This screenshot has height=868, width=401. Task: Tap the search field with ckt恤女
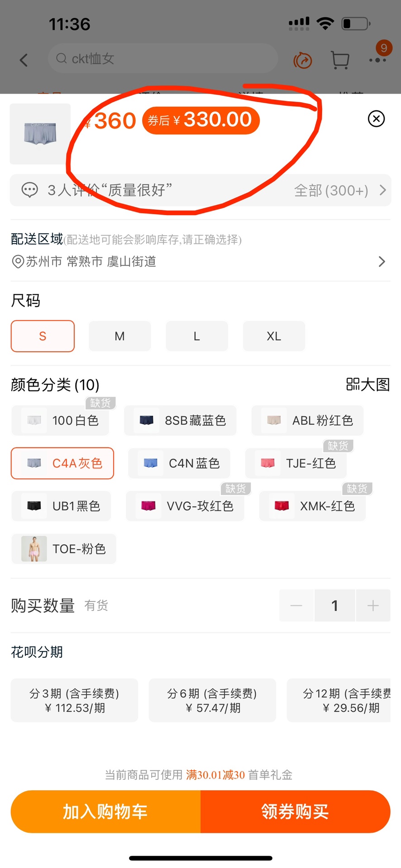point(163,59)
